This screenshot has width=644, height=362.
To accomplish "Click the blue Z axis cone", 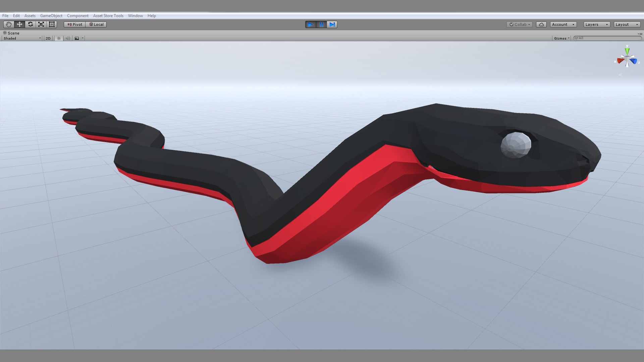I will [633, 61].
